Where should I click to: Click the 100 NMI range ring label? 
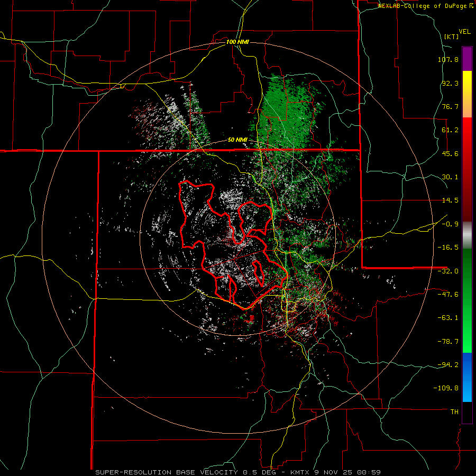click(237, 42)
